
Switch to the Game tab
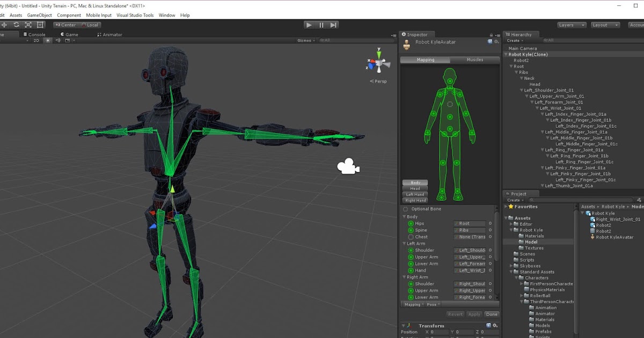click(x=69, y=34)
